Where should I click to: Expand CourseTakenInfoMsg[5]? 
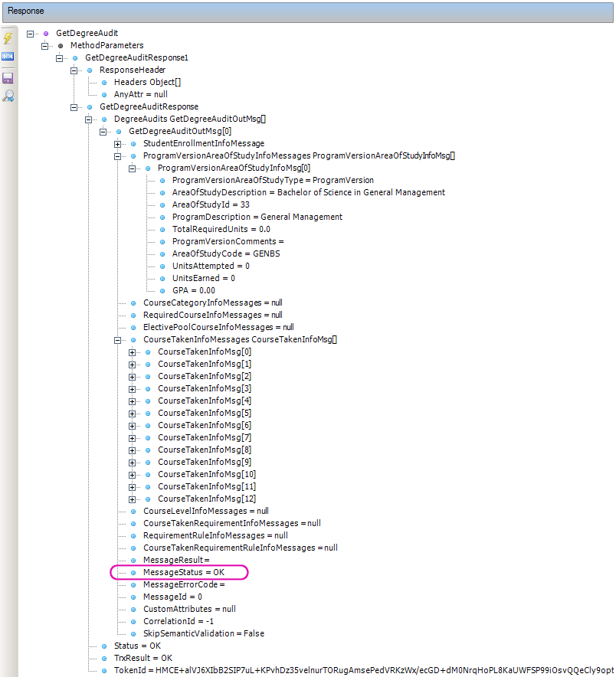coord(133,414)
